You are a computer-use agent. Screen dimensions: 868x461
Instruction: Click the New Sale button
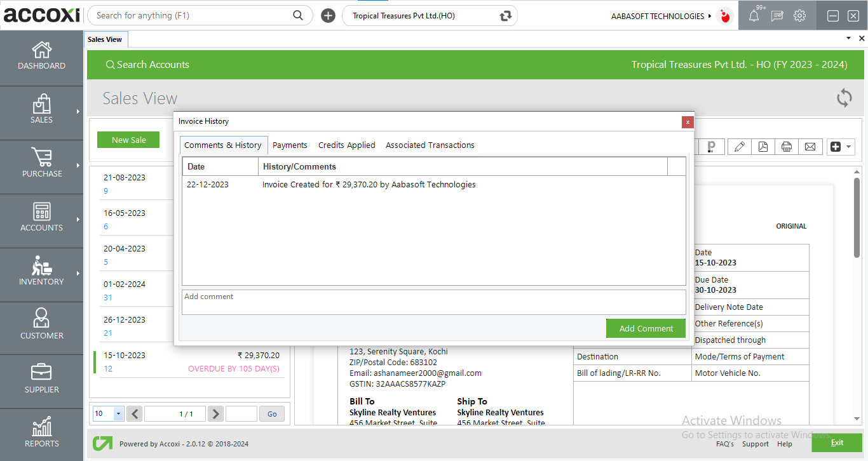tap(128, 140)
